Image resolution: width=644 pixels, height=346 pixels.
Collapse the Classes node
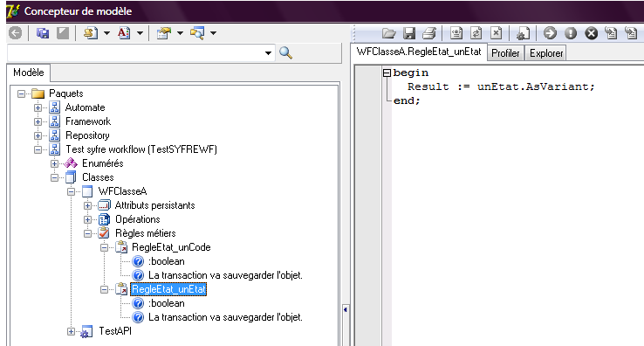click(54, 177)
